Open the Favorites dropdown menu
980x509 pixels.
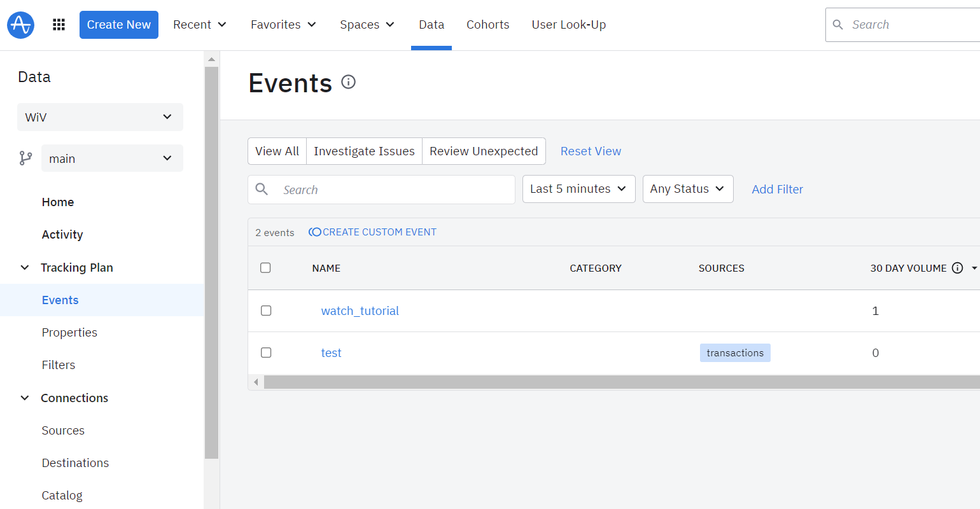283,25
